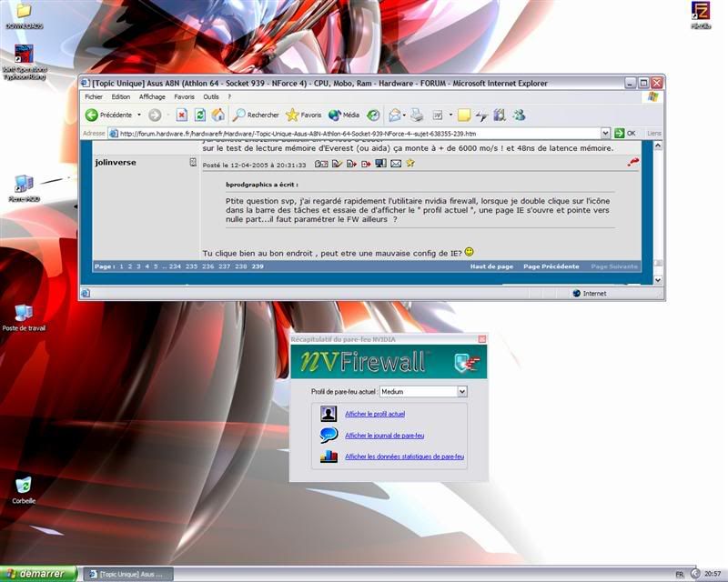Click the firewall shield logo in nvFirewall banner

coord(467,362)
